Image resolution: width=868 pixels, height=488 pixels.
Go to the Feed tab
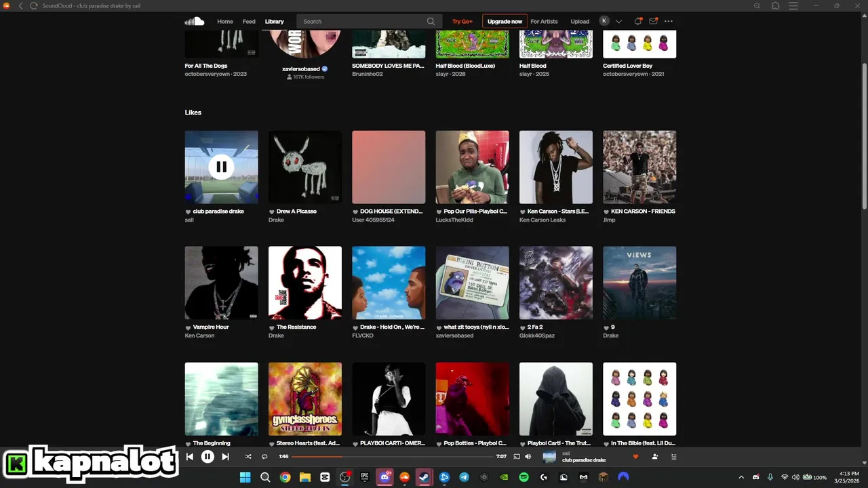point(249,21)
